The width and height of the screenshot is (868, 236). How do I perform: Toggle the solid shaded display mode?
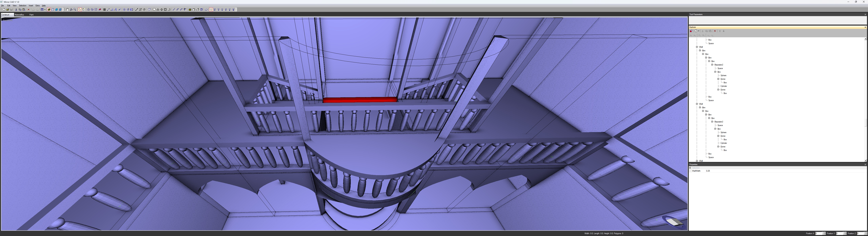click(49, 9)
